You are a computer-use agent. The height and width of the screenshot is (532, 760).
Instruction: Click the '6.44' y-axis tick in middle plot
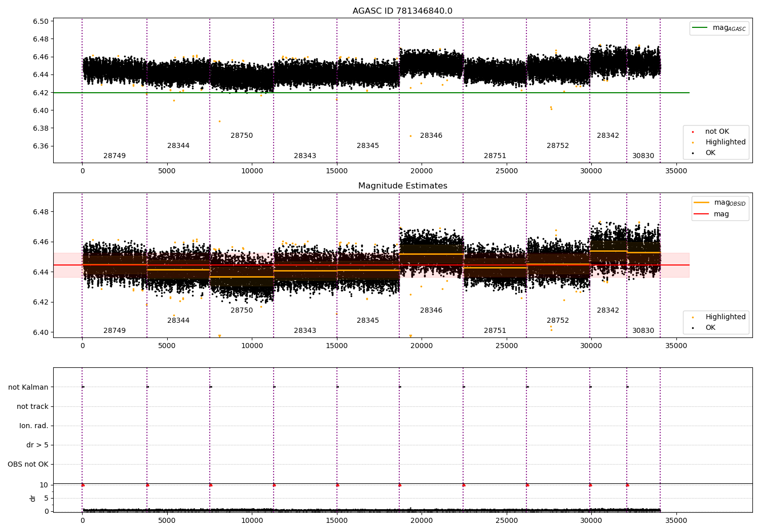pos(42,272)
